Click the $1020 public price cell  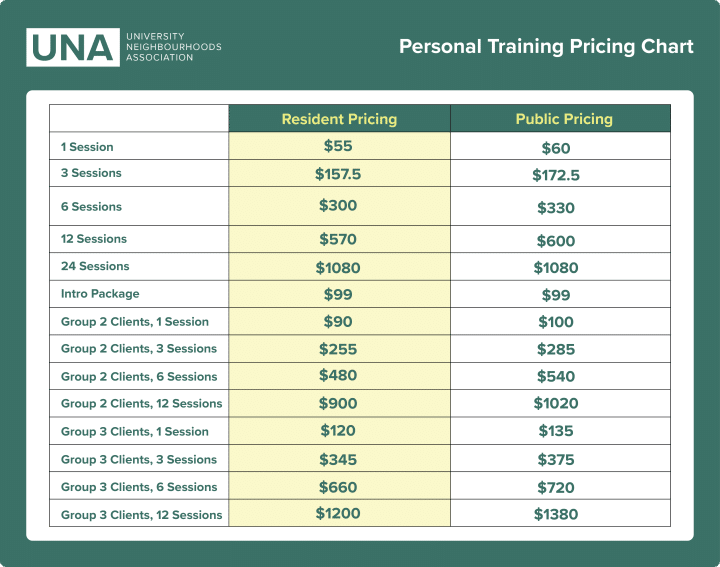click(x=556, y=404)
